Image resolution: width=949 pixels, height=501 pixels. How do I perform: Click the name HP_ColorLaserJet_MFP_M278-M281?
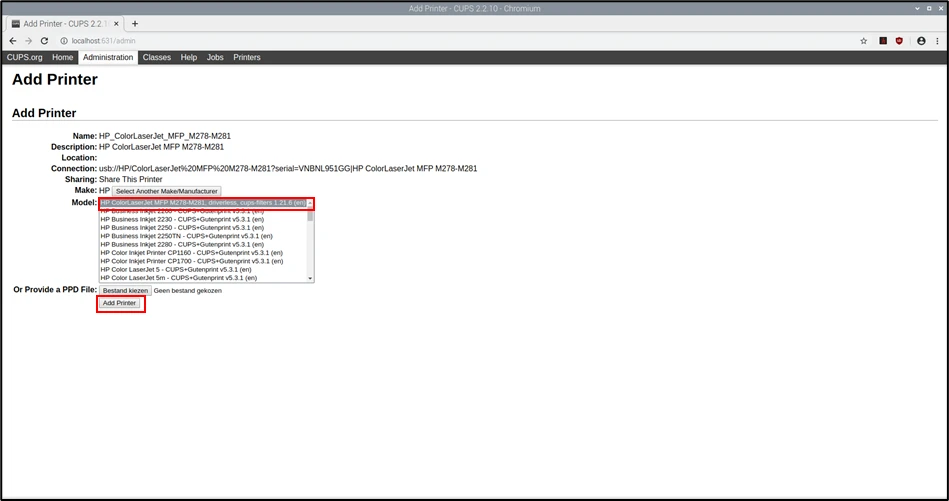point(165,136)
